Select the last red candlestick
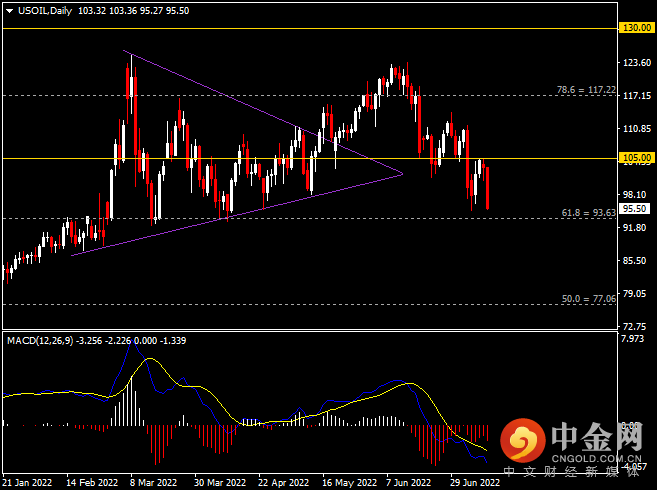The image size is (657, 490). click(x=487, y=188)
